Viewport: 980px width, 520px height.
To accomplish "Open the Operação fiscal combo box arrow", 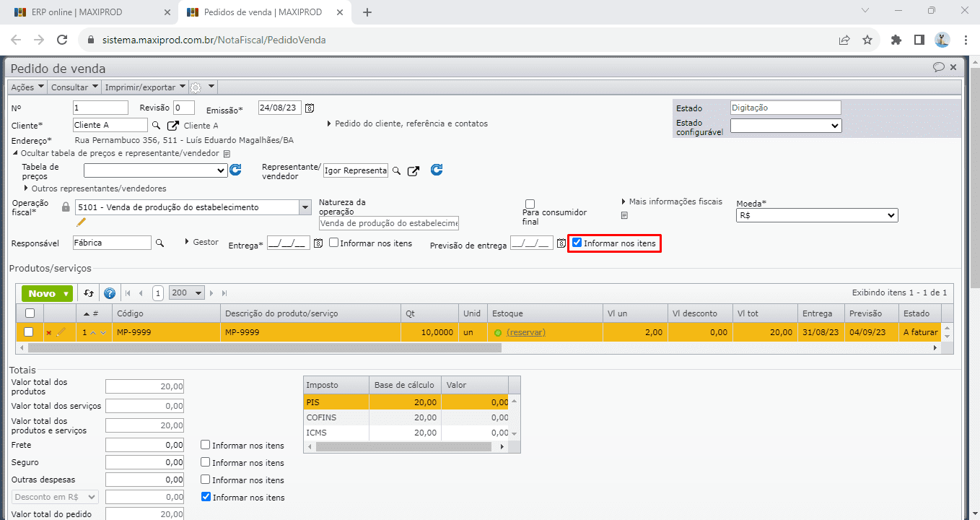I will click(x=304, y=207).
